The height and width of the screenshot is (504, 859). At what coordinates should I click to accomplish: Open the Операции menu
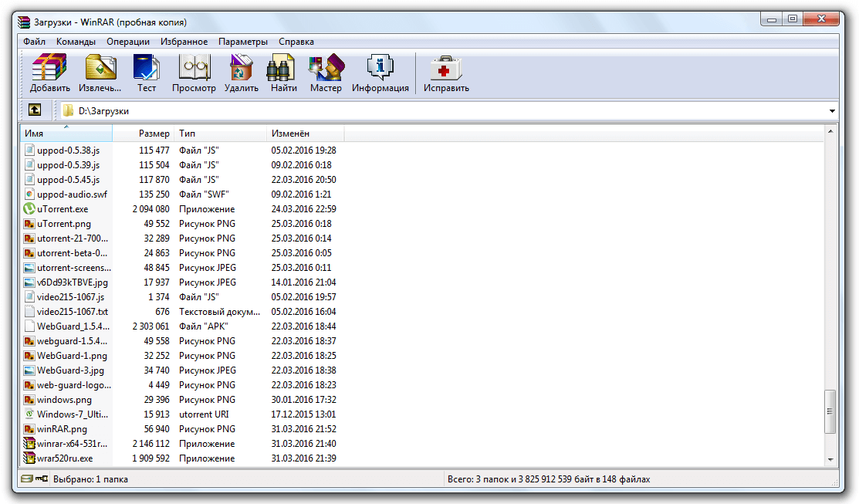tap(128, 42)
